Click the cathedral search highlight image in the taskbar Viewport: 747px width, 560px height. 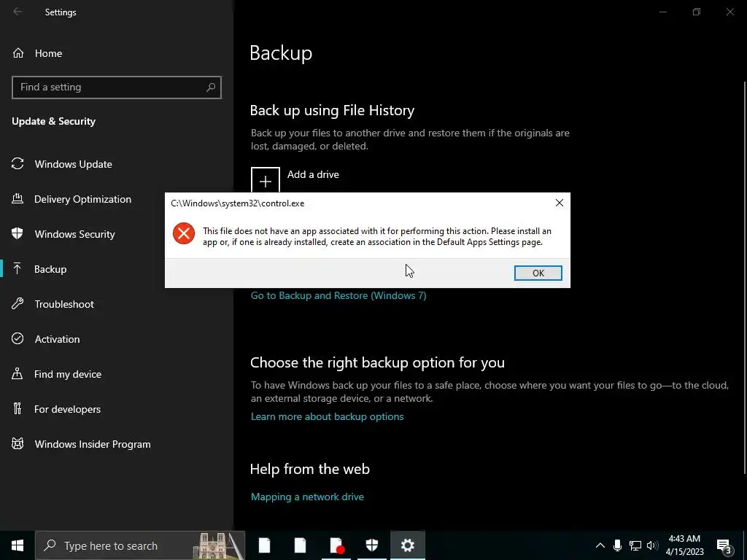(218, 545)
